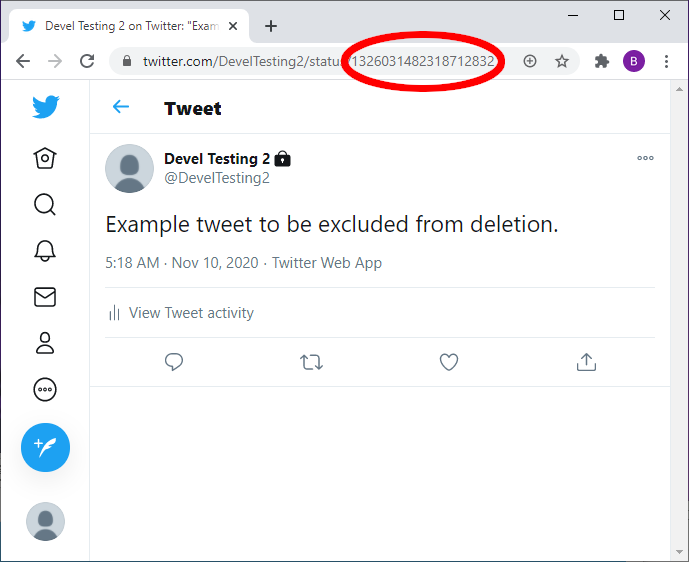Open the sidebar More circle menu
689x562 pixels.
(45, 389)
